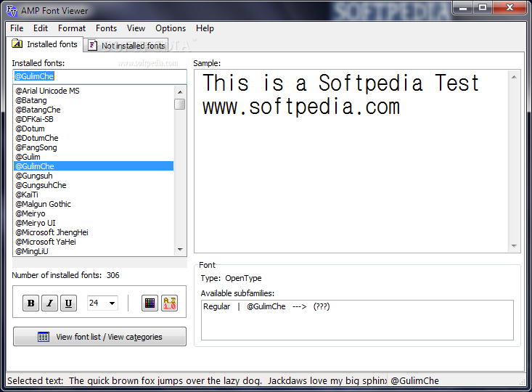
Task: Click the sample area scroll down arrow
Action: (x=514, y=245)
